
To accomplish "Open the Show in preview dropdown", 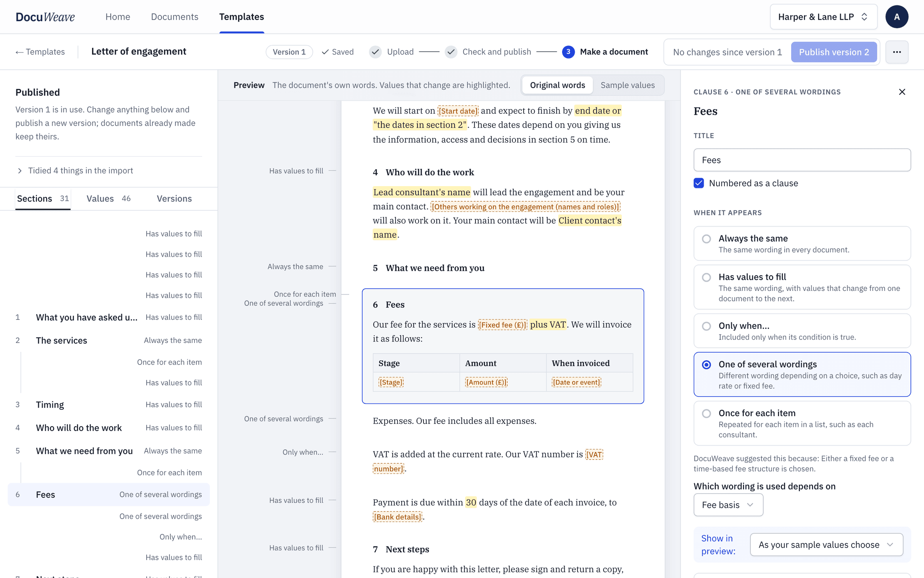I will (x=826, y=544).
